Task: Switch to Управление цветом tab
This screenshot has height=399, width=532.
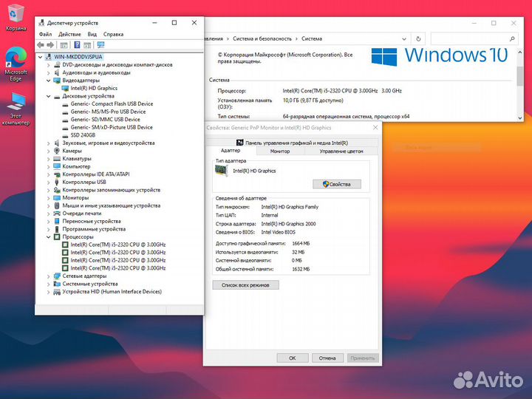Action: (341, 151)
